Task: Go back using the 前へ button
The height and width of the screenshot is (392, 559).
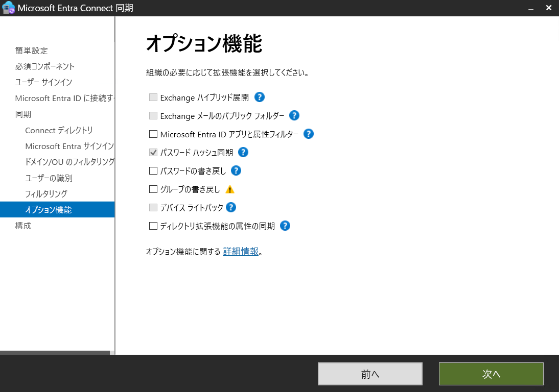Action: [x=370, y=374]
